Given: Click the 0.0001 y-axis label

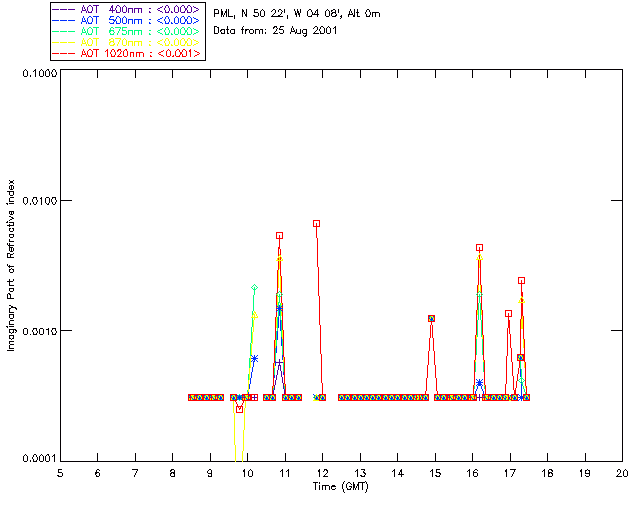Looking at the screenshot, I should (40, 459).
